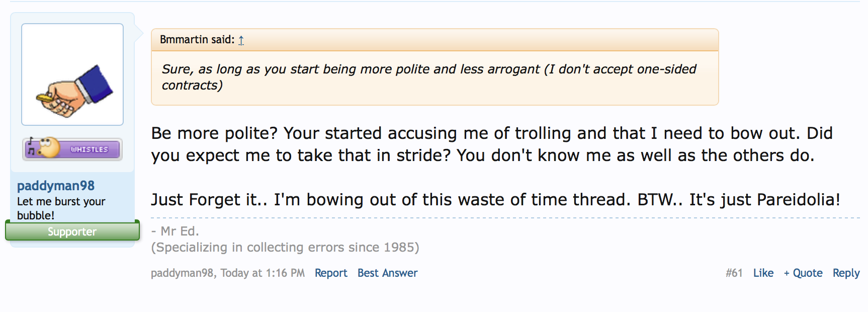Report this post
The width and height of the screenshot is (868, 312).
[331, 273]
